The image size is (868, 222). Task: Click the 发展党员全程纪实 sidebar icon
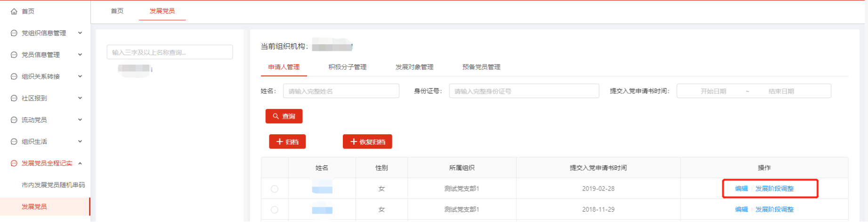pos(14,163)
